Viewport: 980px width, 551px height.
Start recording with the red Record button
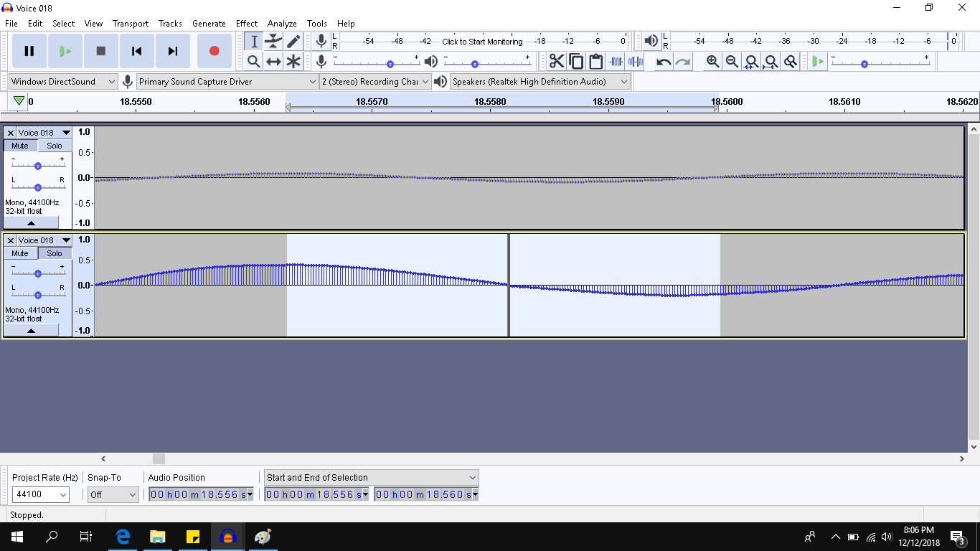pyautogui.click(x=214, y=51)
